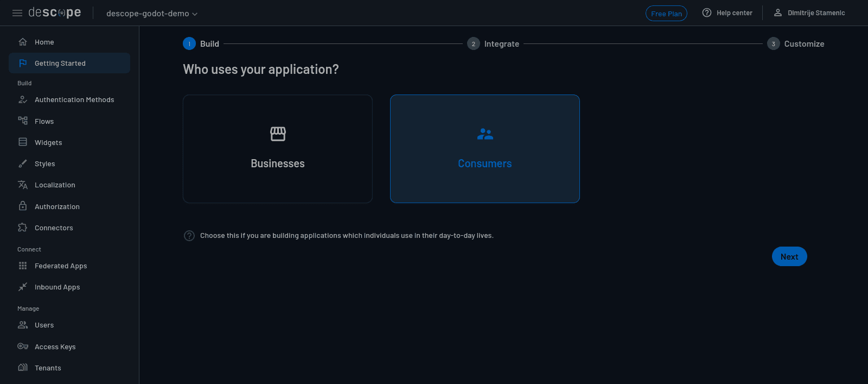The height and width of the screenshot is (384, 868).
Task: Click the Connectors puzzle icon
Action: point(23,228)
